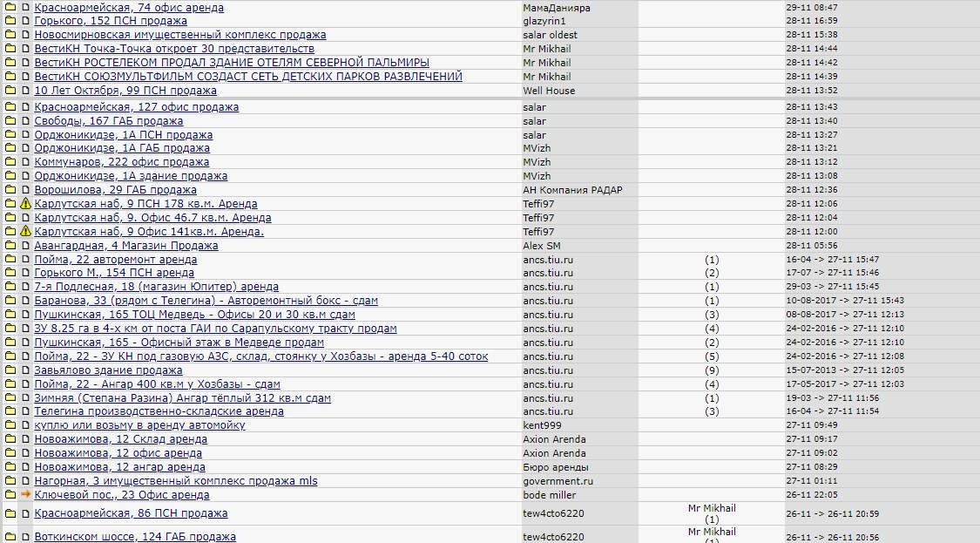Screen dimensions: 980x543
Task: Click author name Бюро аренды
Action: [556, 466]
